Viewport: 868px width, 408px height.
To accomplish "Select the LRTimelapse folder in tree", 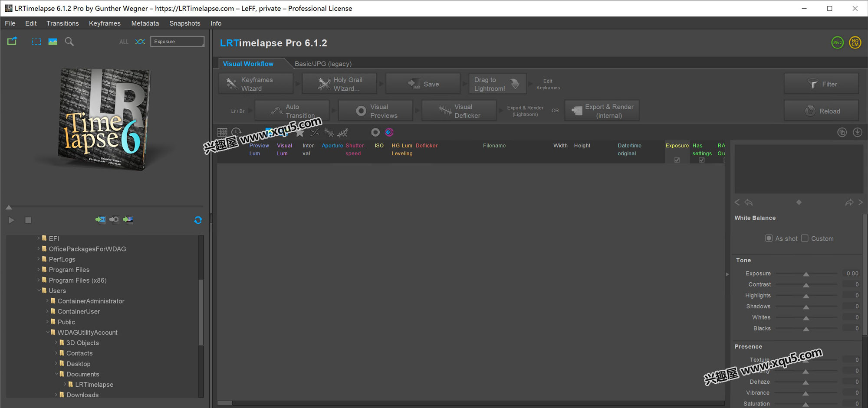I will point(94,384).
